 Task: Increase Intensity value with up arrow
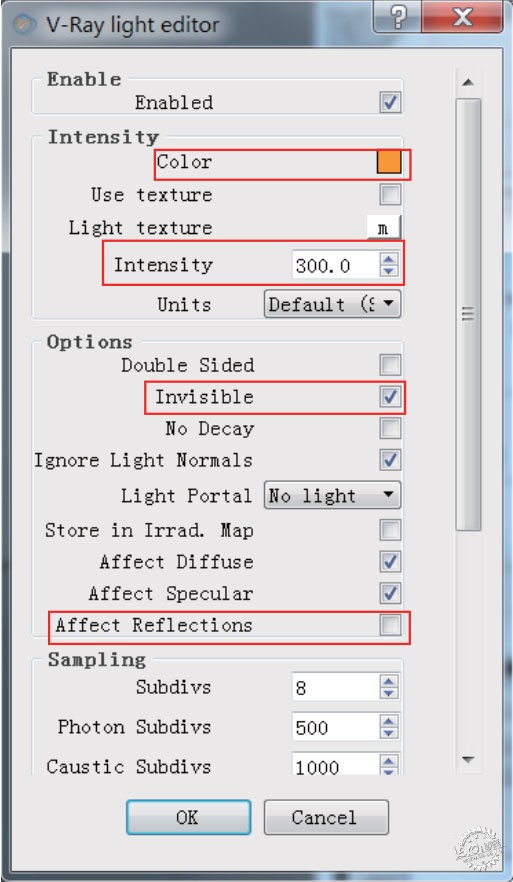click(389, 258)
